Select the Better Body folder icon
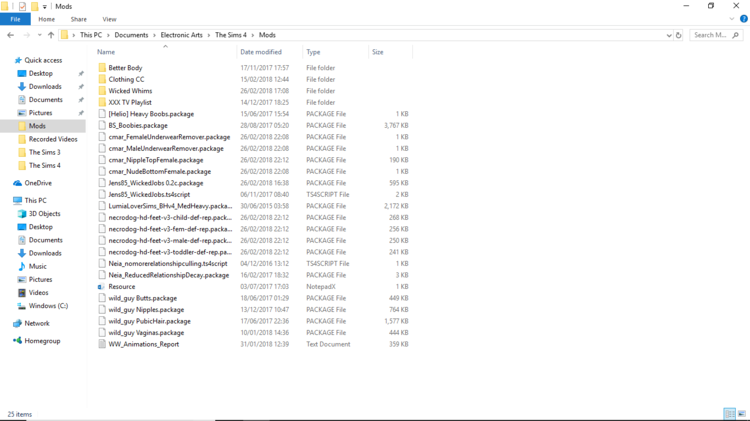Viewport: 750px width, 421px height. 102,68
